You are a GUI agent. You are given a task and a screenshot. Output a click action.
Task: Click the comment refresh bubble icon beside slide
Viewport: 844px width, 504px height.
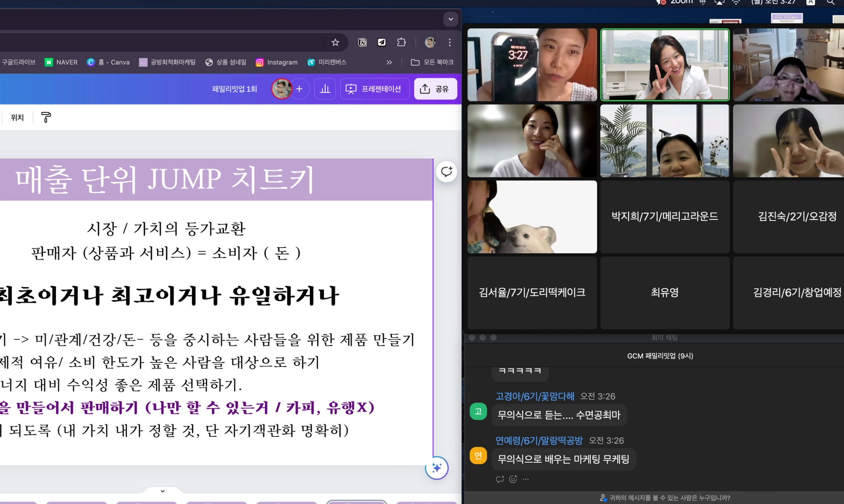(x=446, y=172)
